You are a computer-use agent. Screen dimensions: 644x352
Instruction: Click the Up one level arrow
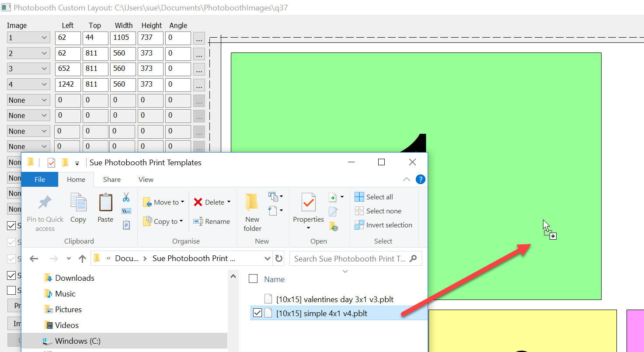pyautogui.click(x=82, y=259)
